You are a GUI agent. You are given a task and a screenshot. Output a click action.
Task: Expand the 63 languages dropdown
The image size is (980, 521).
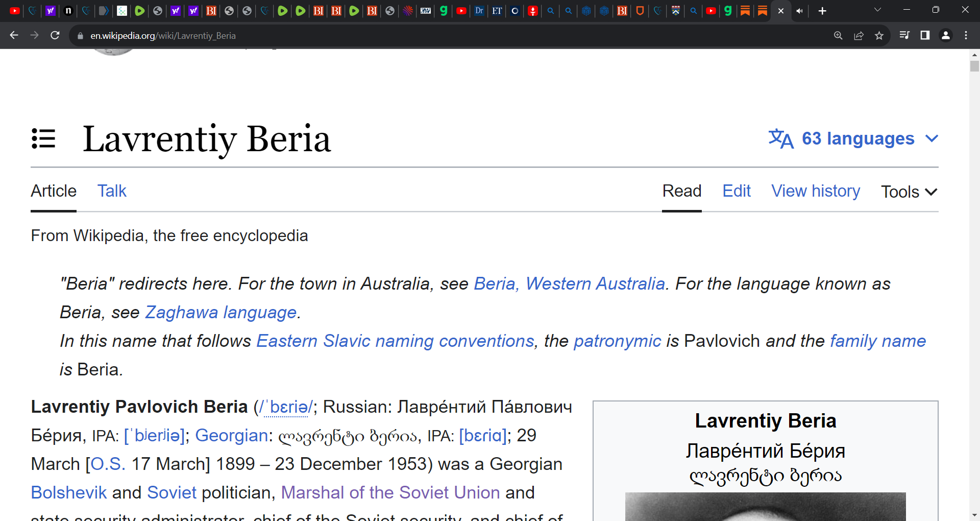(x=853, y=138)
